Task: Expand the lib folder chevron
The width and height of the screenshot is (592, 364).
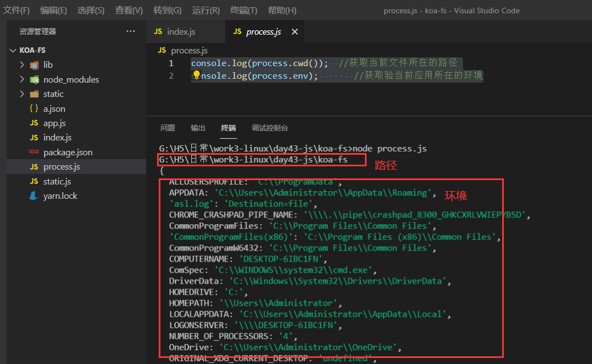Action: point(22,65)
